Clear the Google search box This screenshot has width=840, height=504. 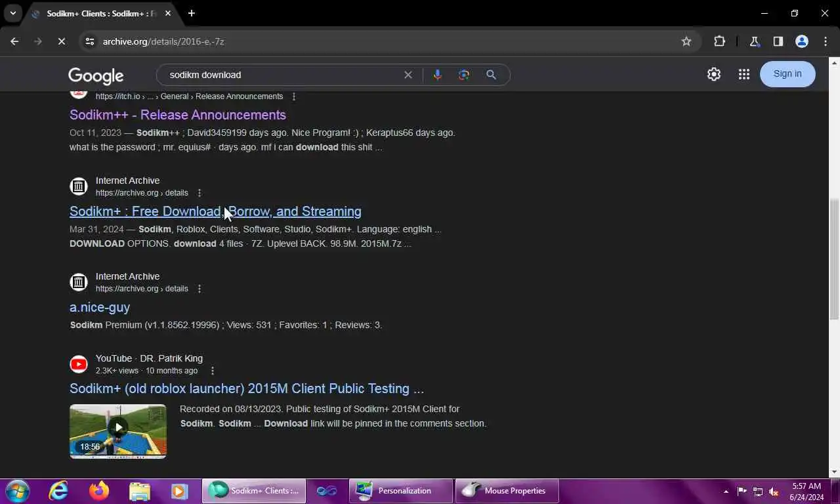(408, 75)
